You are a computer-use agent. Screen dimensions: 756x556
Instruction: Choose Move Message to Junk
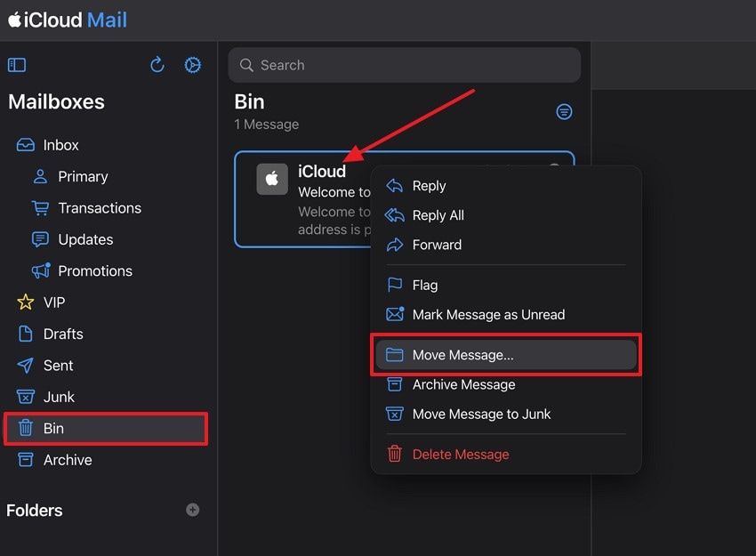coord(506,414)
